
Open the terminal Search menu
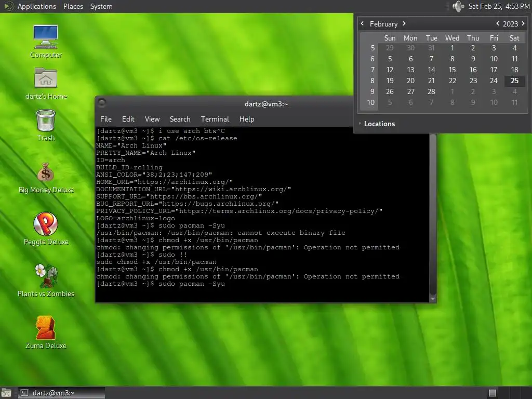coord(180,119)
